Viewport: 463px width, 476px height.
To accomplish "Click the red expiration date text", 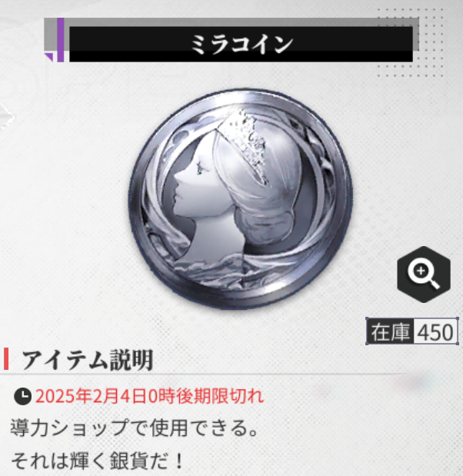I will (x=150, y=396).
